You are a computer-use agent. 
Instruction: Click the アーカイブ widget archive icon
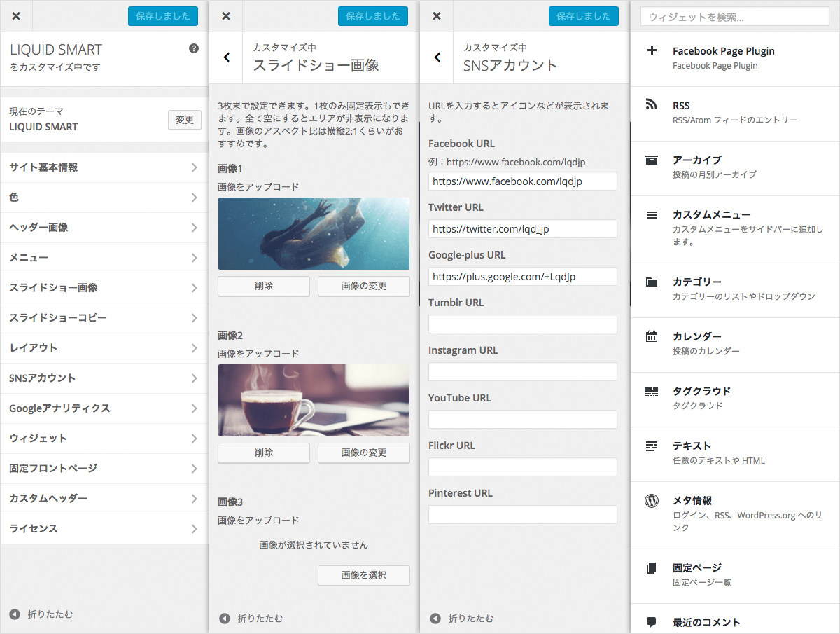652,160
